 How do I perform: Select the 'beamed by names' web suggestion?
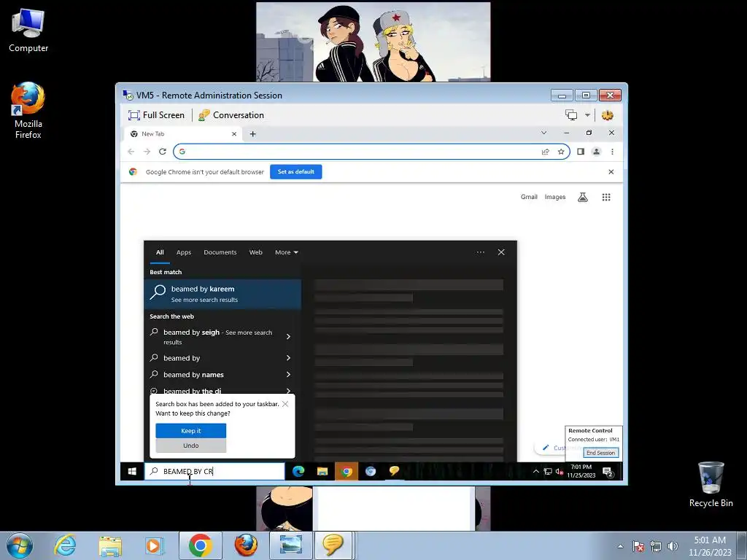[193, 375]
